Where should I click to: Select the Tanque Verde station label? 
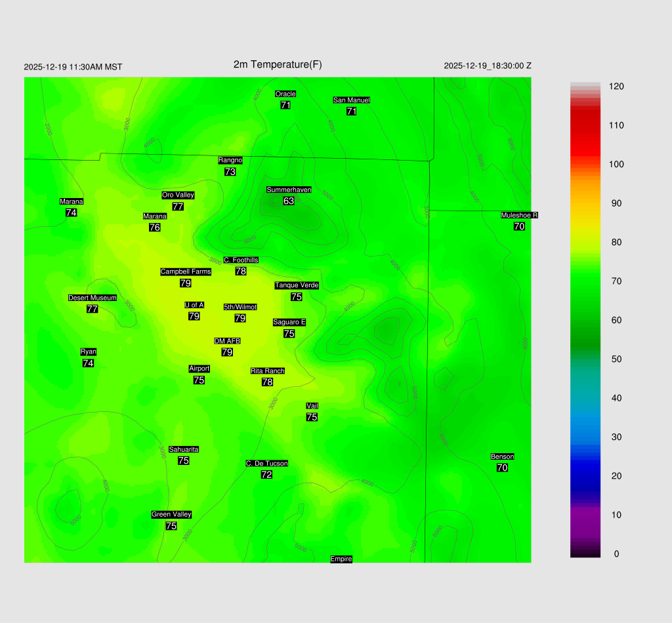[297, 285]
